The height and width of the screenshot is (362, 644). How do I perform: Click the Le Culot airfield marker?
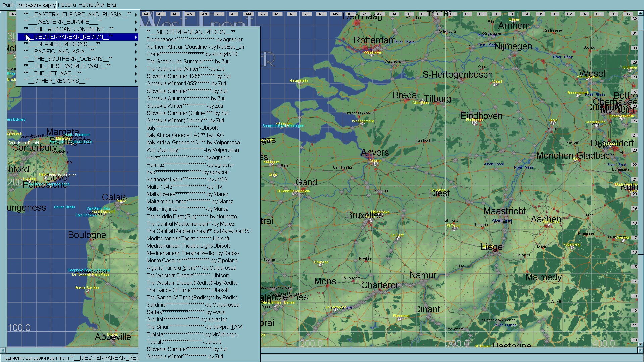pos(397,238)
